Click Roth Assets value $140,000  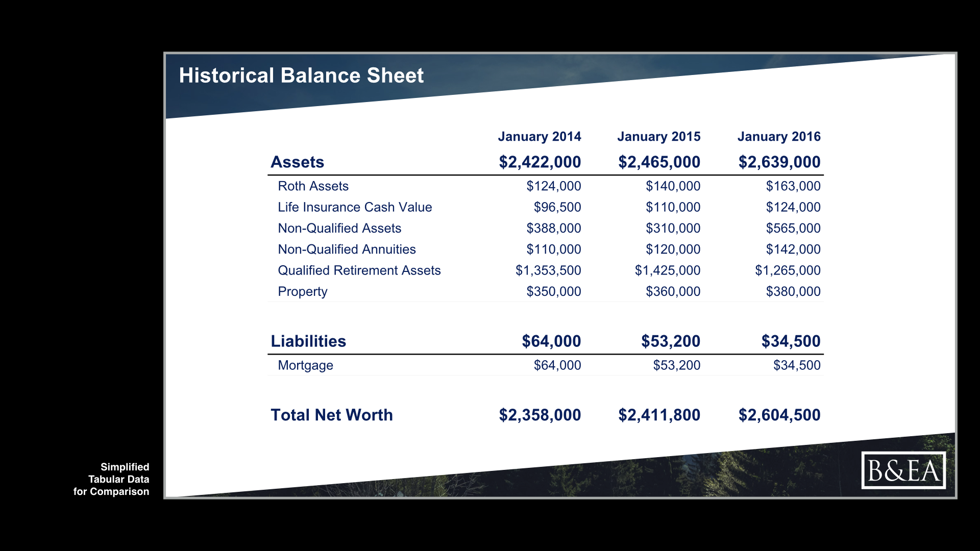pos(673,186)
